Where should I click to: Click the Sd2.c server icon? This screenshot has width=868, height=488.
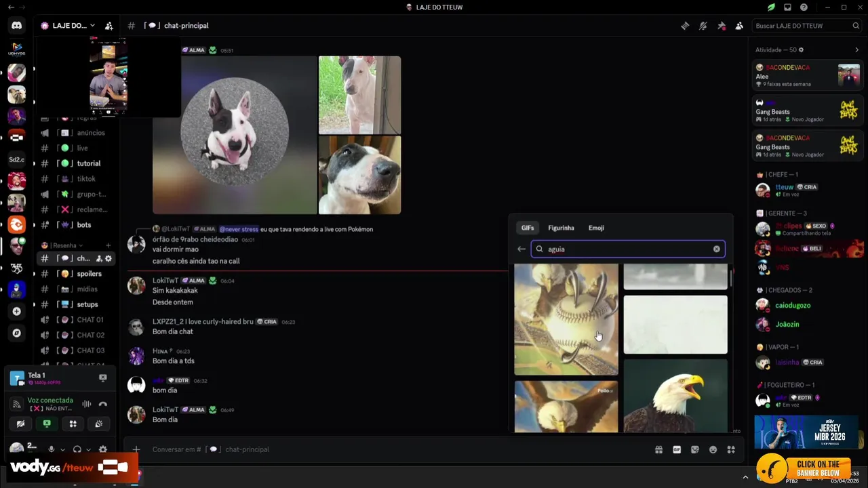pos(16,159)
